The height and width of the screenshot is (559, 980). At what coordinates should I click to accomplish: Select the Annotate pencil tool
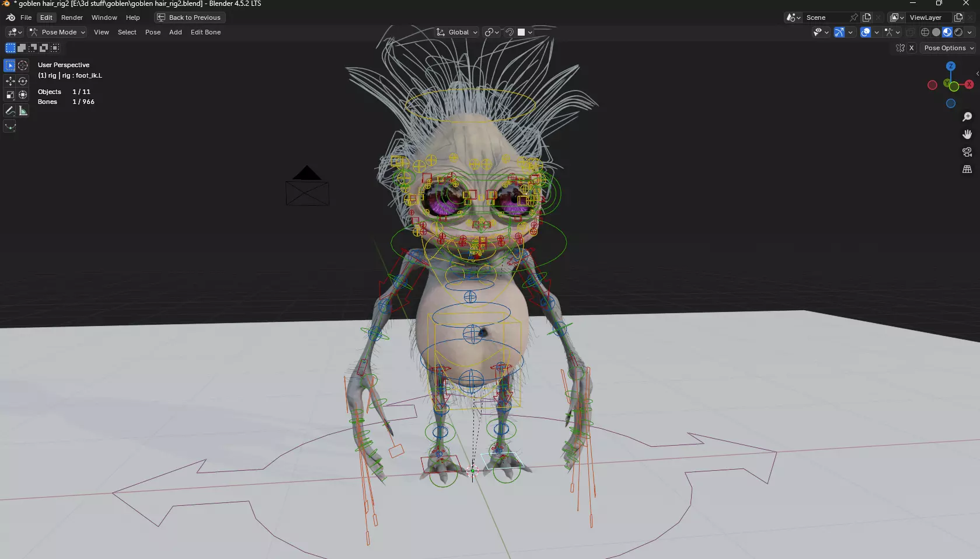coord(10,110)
